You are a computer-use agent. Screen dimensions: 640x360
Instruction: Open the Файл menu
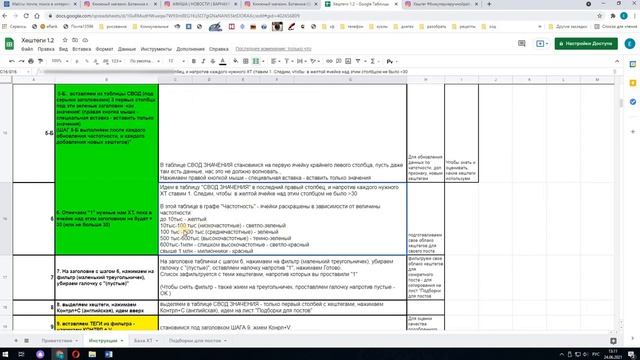[x=27, y=49]
